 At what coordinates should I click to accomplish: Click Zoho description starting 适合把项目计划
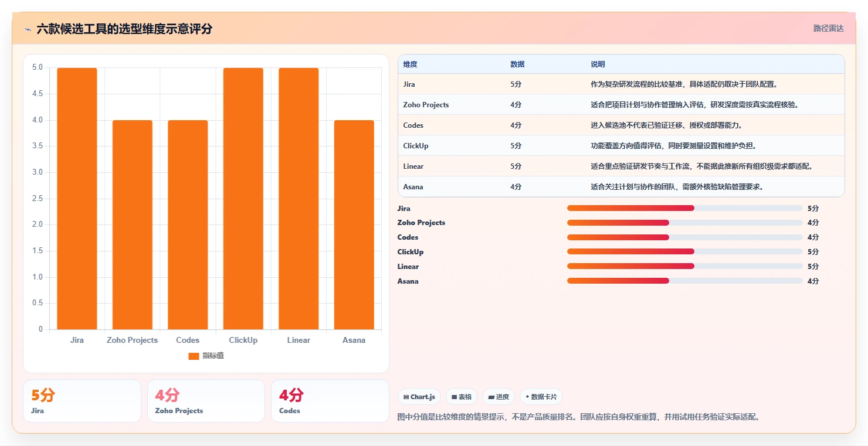point(695,105)
